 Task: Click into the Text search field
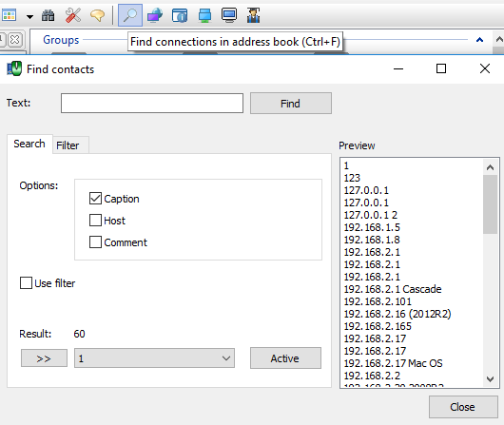point(152,104)
